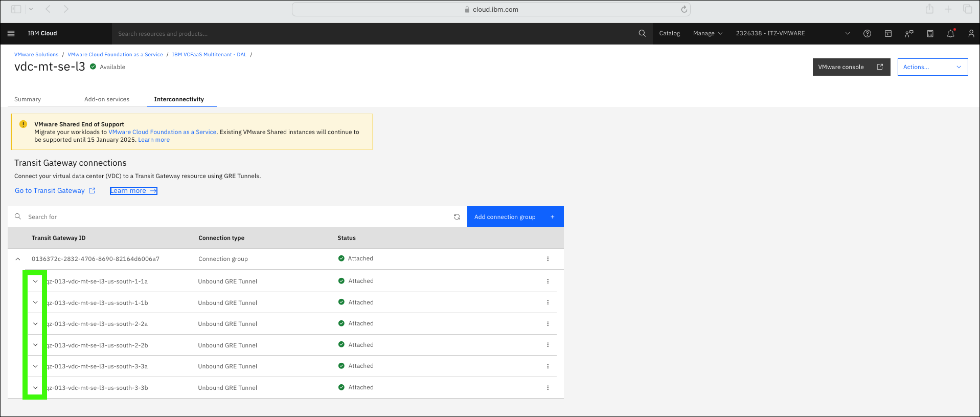The image size is (980, 417).
Task: Click the VMware console button
Action: tap(851, 67)
